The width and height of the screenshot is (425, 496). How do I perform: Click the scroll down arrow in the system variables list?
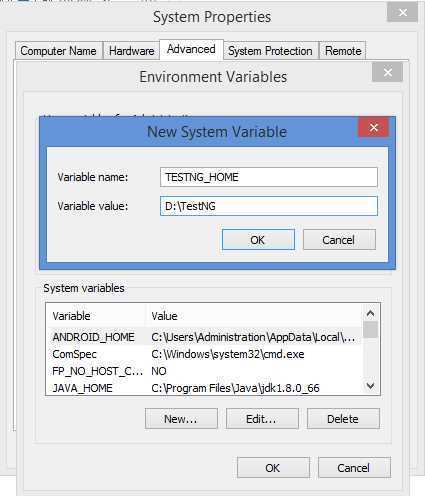(x=370, y=386)
